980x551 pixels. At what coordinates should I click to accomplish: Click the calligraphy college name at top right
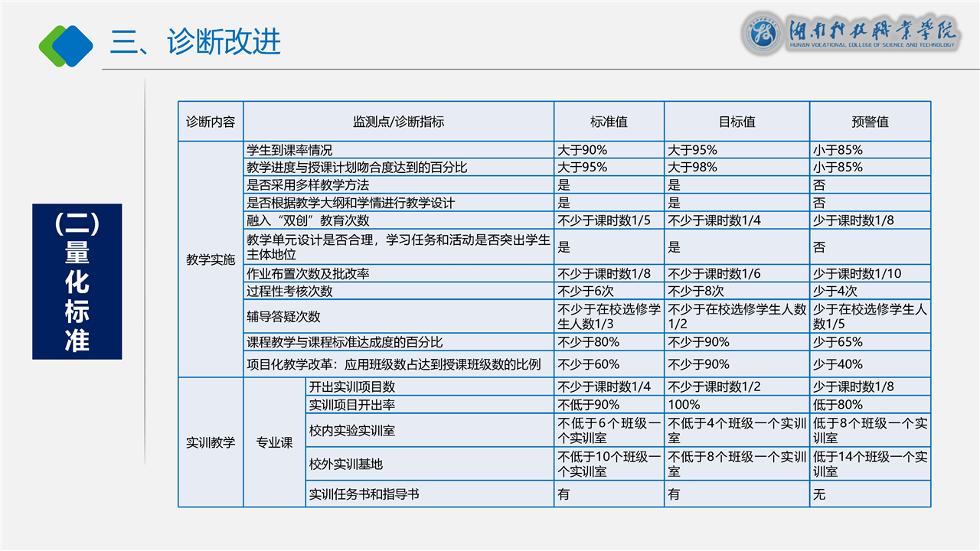point(873,31)
